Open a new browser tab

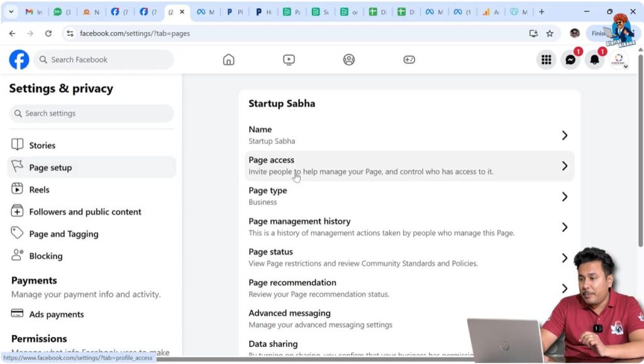click(x=541, y=12)
